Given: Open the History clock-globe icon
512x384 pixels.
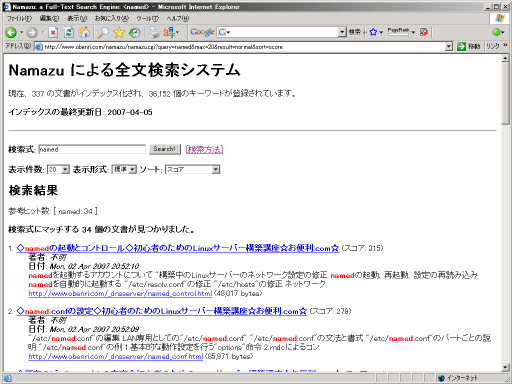Looking at the screenshot, I should (x=134, y=32).
